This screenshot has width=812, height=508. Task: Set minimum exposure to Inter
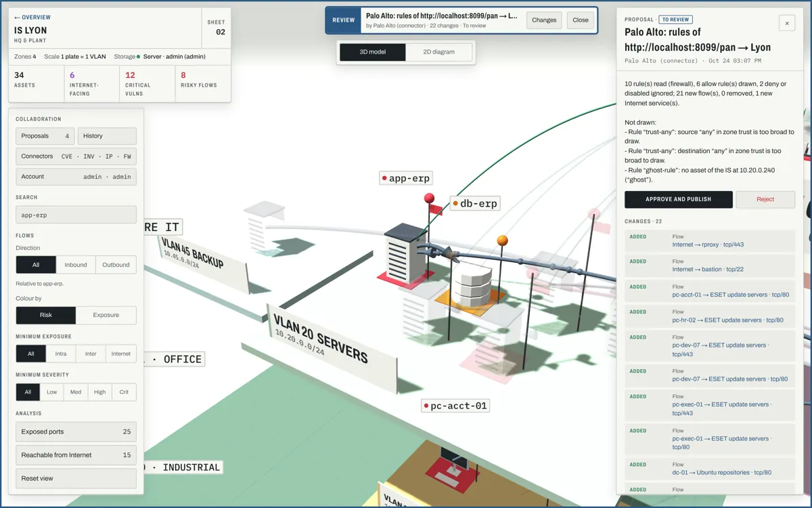tap(91, 354)
